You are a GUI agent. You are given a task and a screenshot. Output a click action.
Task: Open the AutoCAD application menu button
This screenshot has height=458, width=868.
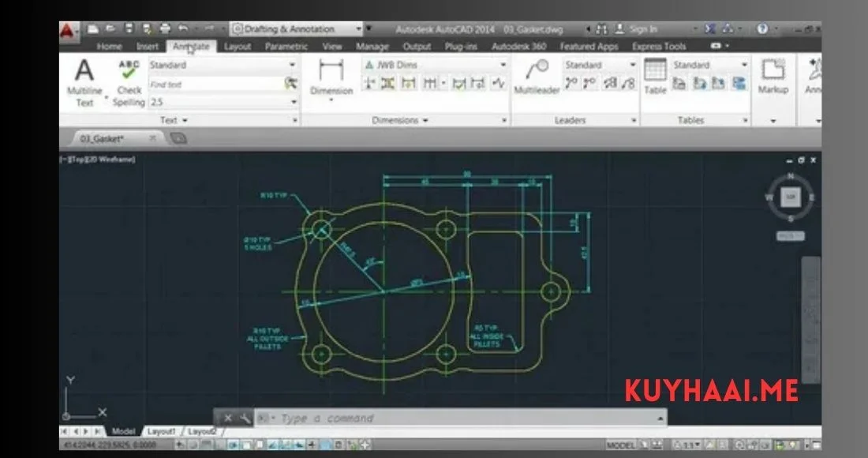(x=68, y=31)
